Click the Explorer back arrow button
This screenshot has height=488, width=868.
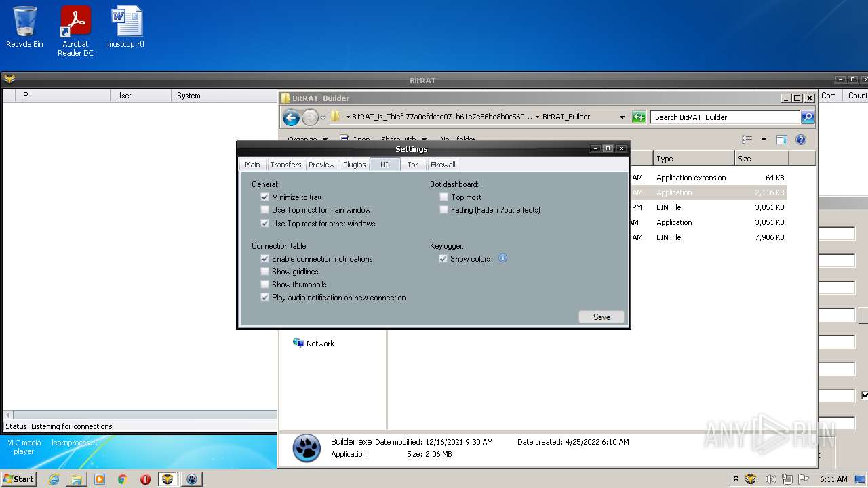pyautogui.click(x=291, y=117)
